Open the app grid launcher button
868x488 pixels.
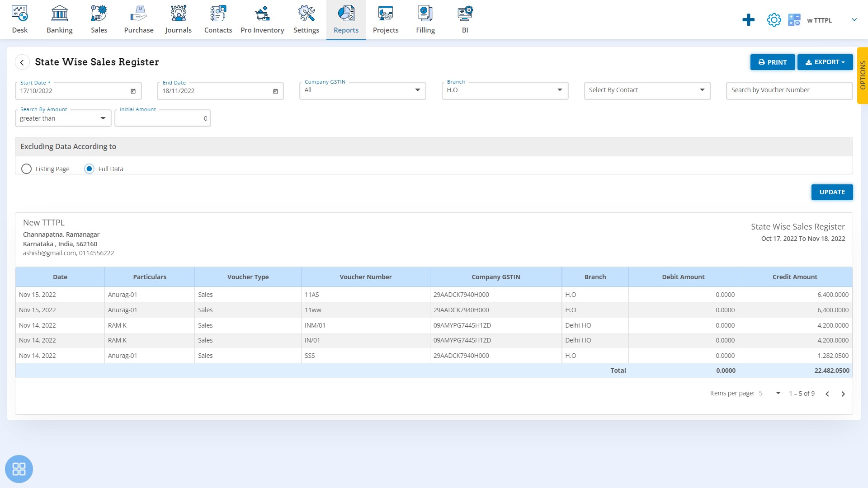[x=19, y=469]
